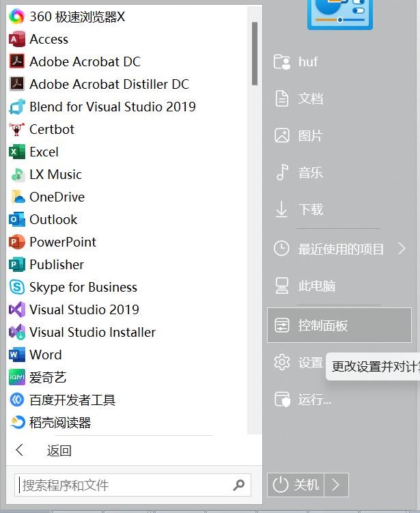
Task: Click the clock icon beside 最近使用的项目
Action: tap(281, 249)
